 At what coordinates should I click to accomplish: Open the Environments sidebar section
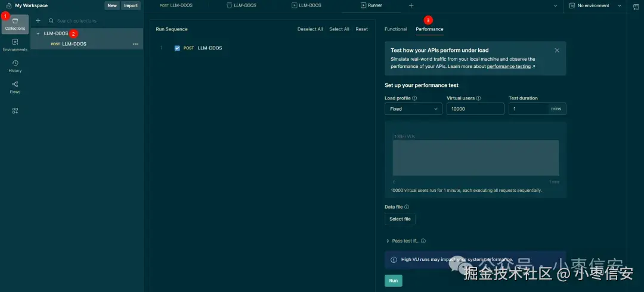pyautogui.click(x=15, y=45)
